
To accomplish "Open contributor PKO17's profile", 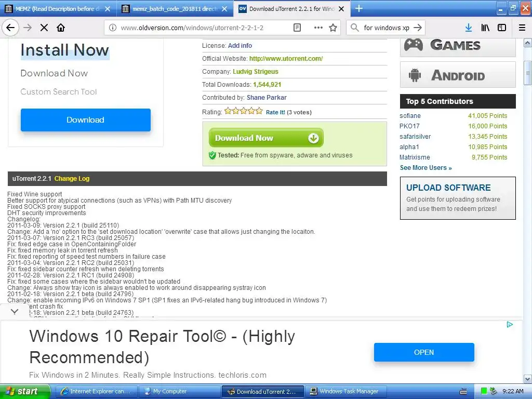I will coord(409,126).
